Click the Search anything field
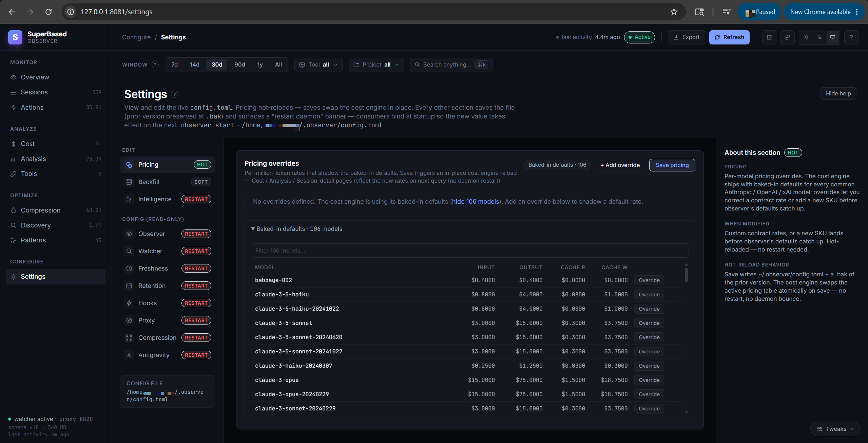 (451, 64)
